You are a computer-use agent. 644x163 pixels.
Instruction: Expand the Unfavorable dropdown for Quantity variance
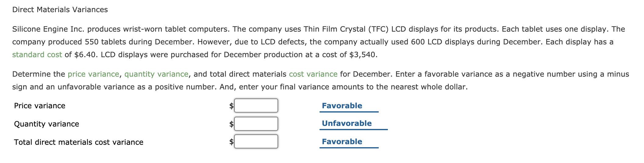point(353,123)
